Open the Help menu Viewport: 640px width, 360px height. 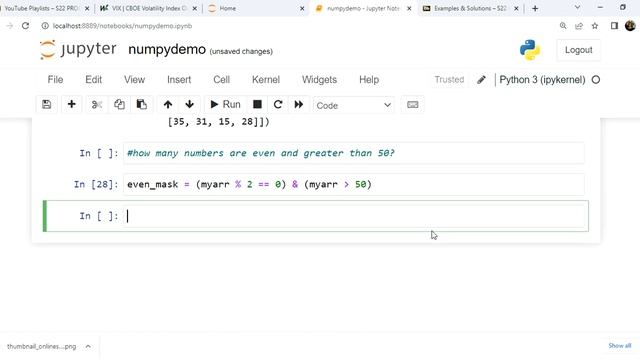pyautogui.click(x=369, y=80)
